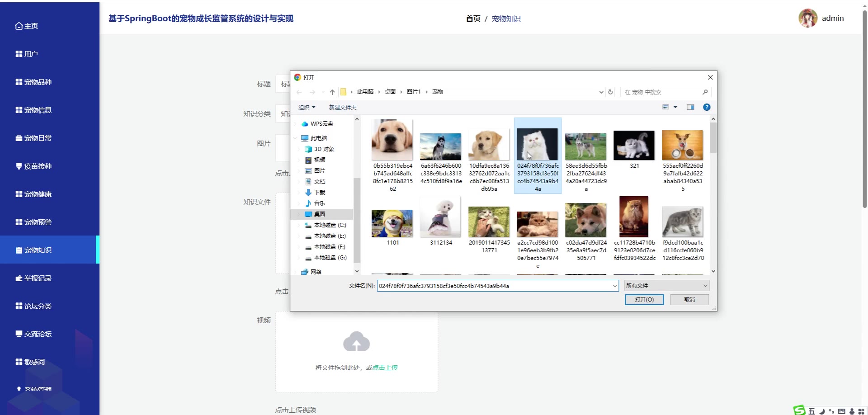This screenshot has height=415, width=868.
Task: Open 论坛分类 in the sidebar menu
Action: (50, 307)
